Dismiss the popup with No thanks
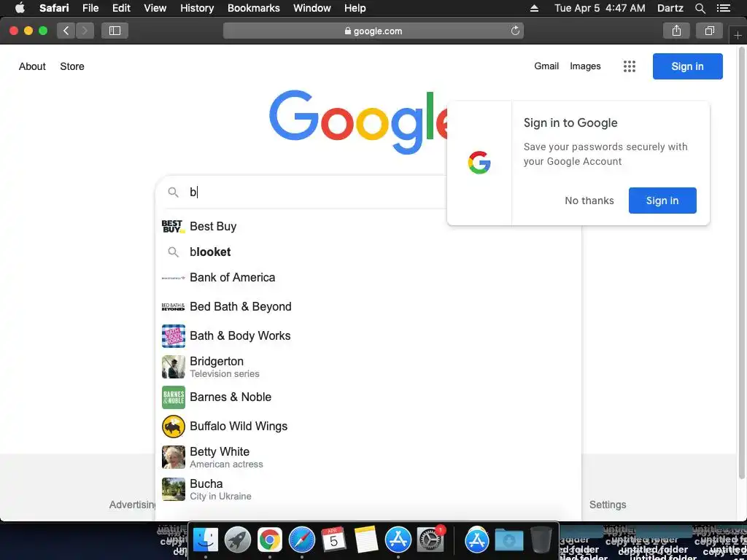The image size is (747, 560). 589,201
